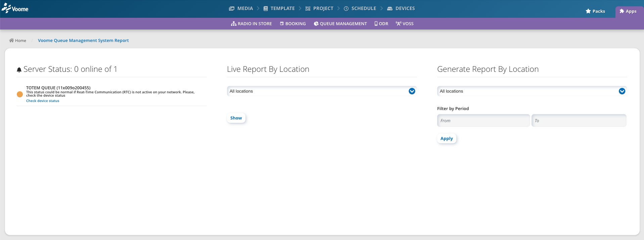The height and width of the screenshot is (240, 644).
Task: Open the MEDIA section
Action: [241, 8]
